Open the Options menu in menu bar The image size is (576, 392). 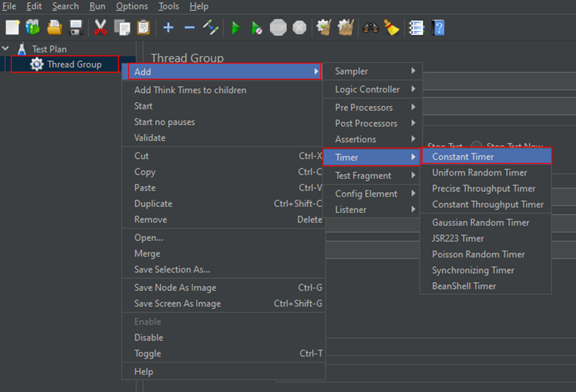(x=132, y=6)
